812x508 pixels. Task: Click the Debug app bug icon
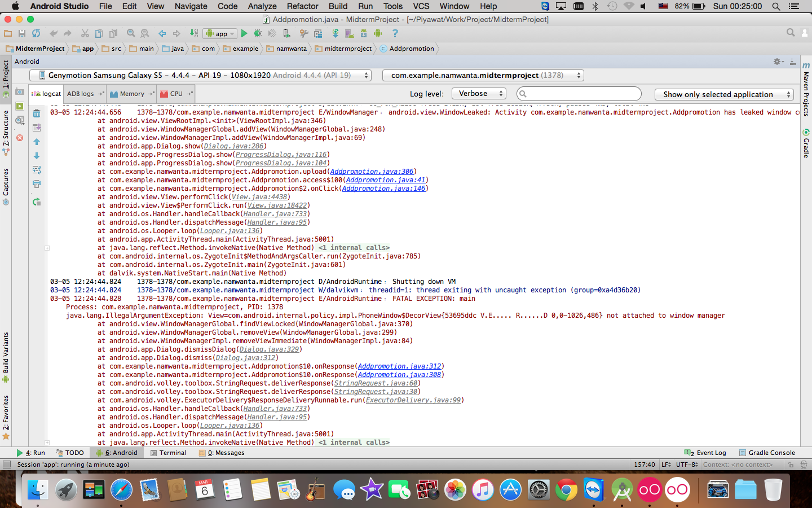(258, 34)
